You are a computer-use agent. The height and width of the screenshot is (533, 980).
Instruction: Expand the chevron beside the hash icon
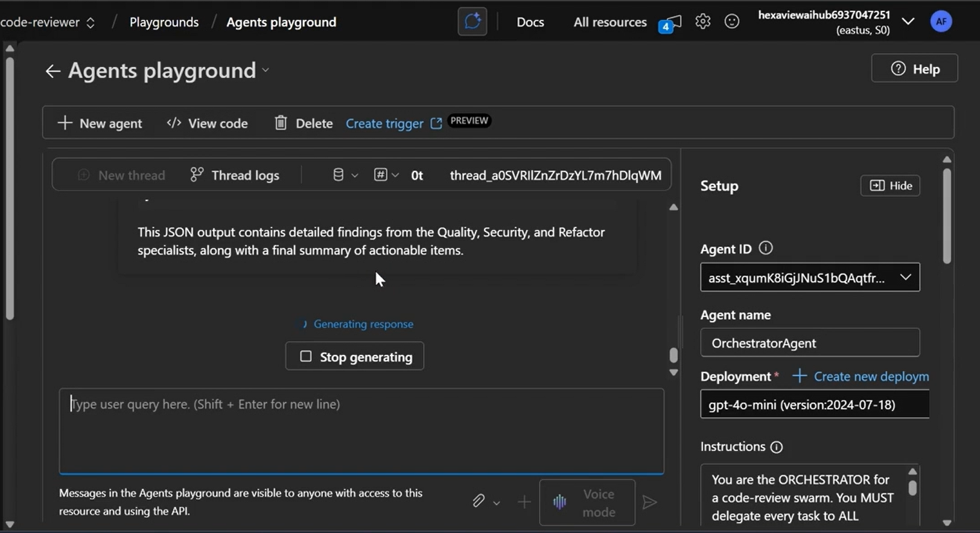click(x=395, y=176)
